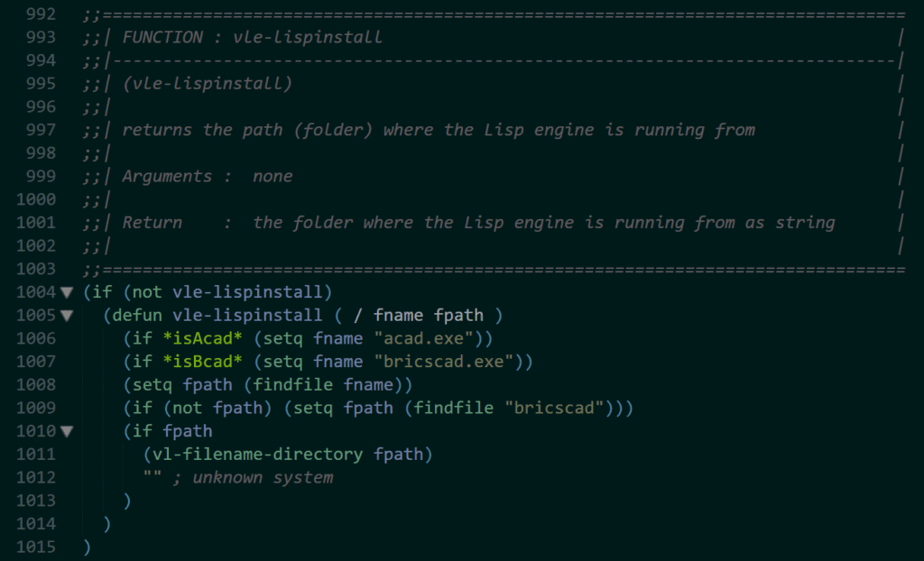Click the *isBcad* variable
Image resolution: width=924 pixels, height=561 pixels.
(191, 362)
